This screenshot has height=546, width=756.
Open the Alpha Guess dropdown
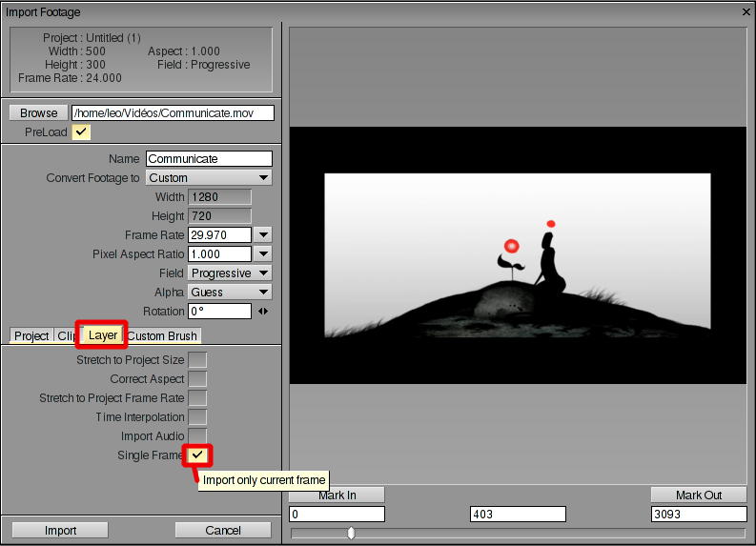tap(230, 292)
